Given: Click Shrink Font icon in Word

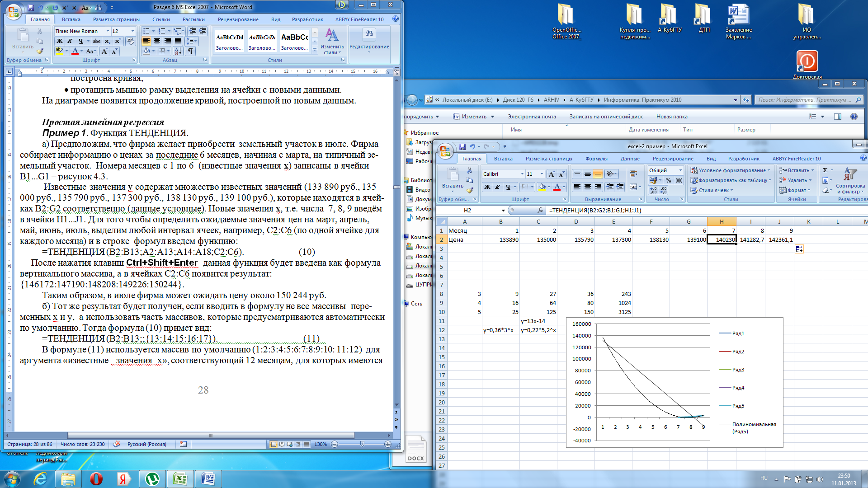Looking at the screenshot, I should click(x=114, y=51).
